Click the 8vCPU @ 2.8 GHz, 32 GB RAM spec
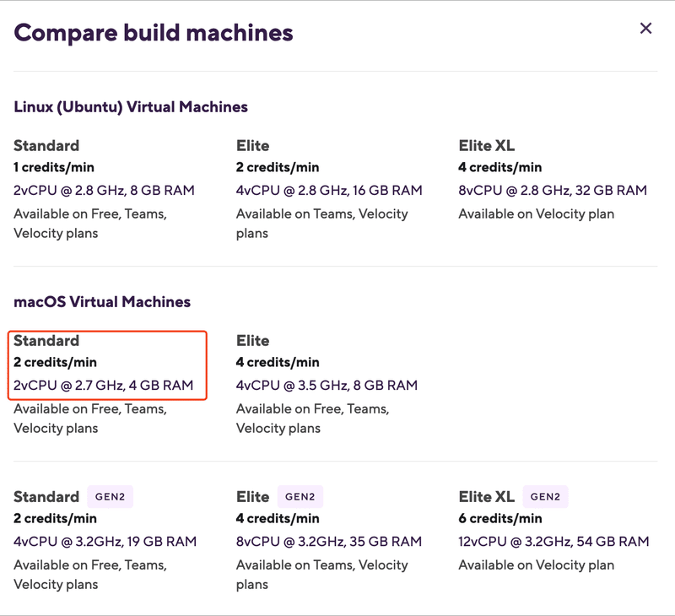This screenshot has height=616, width=675. point(553,190)
